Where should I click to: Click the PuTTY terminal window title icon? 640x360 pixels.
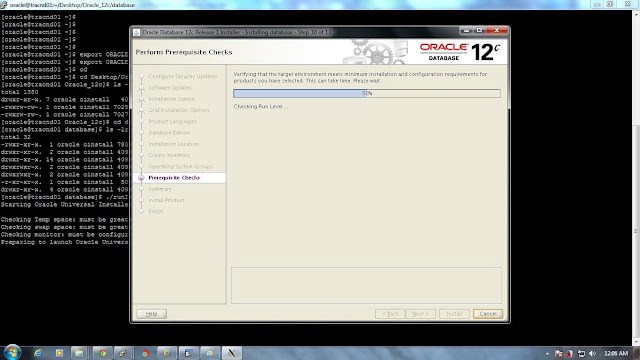pyautogui.click(x=4, y=5)
